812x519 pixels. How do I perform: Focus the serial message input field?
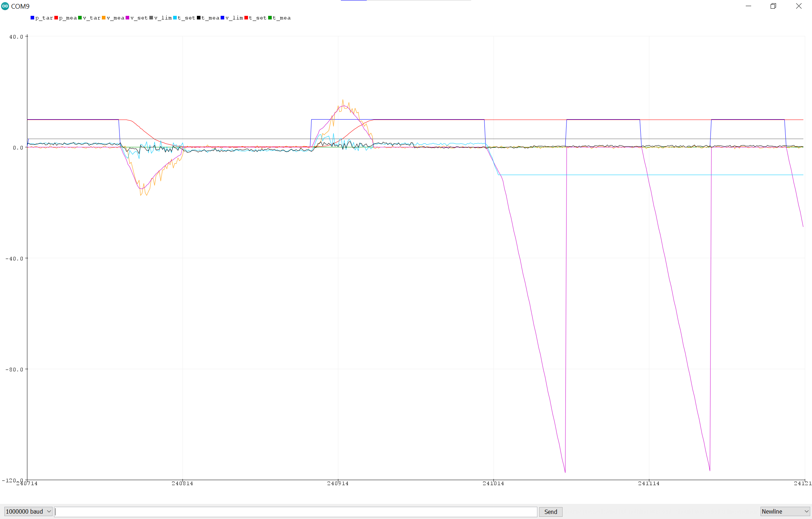(x=295, y=511)
